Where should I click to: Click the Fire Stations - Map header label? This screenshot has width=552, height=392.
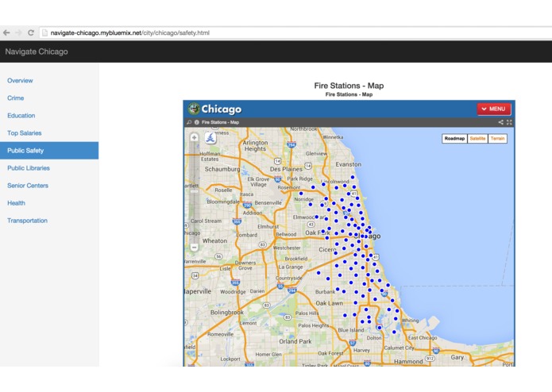click(220, 122)
